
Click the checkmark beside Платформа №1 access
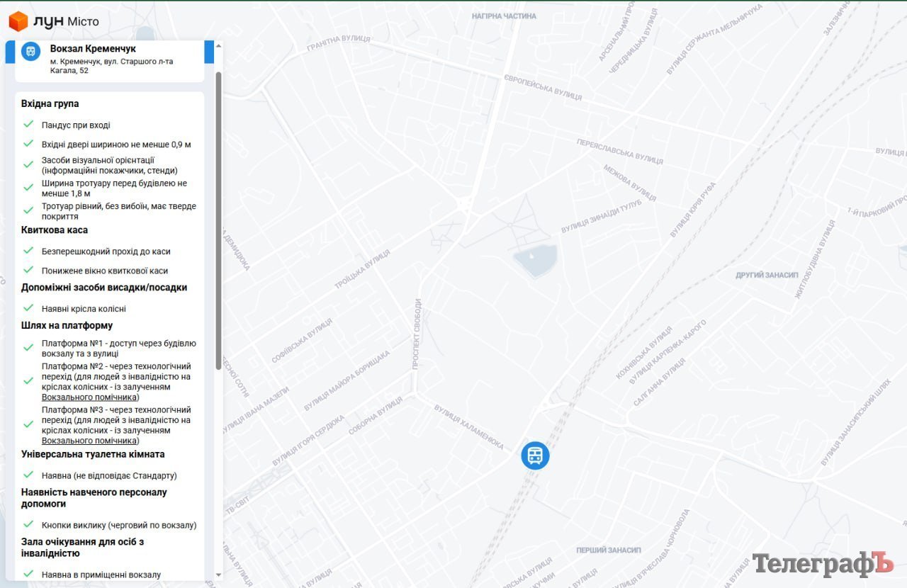(28, 348)
